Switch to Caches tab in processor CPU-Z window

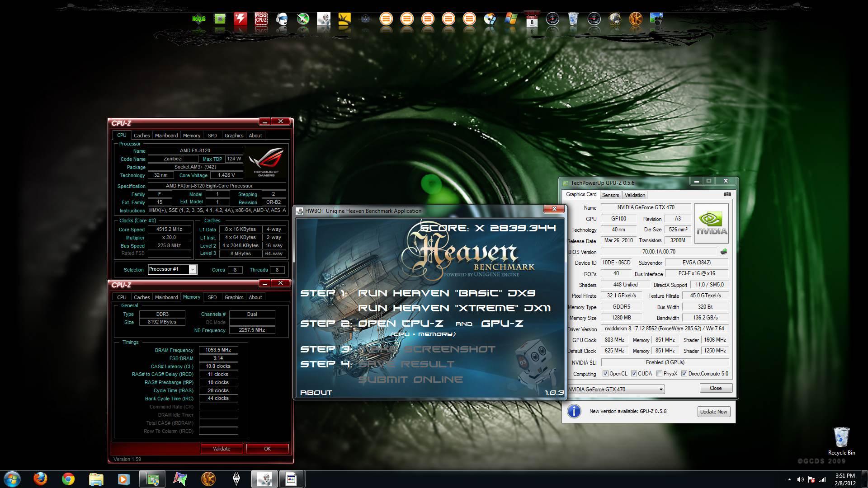142,136
